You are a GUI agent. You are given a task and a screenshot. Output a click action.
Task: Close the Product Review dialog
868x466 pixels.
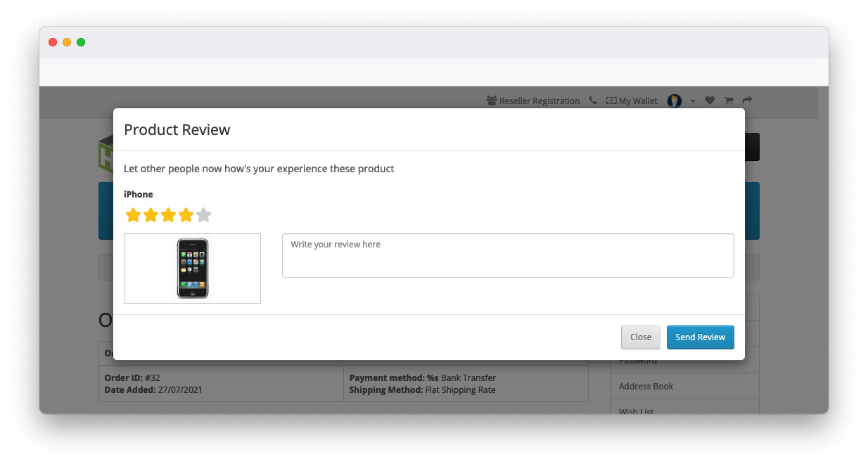pos(640,337)
